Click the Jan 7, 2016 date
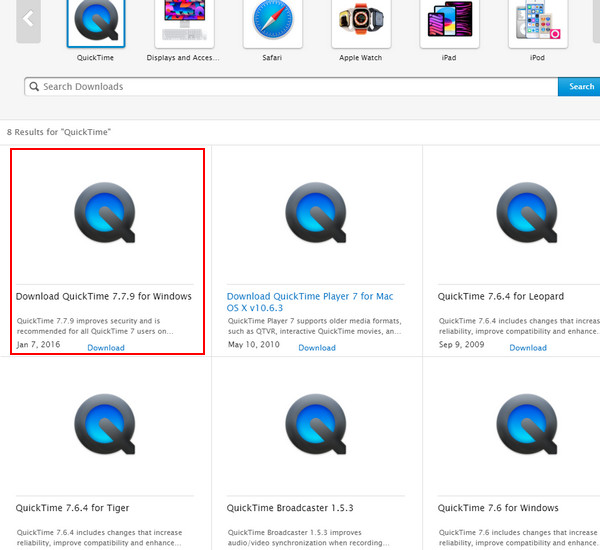 coord(38,344)
